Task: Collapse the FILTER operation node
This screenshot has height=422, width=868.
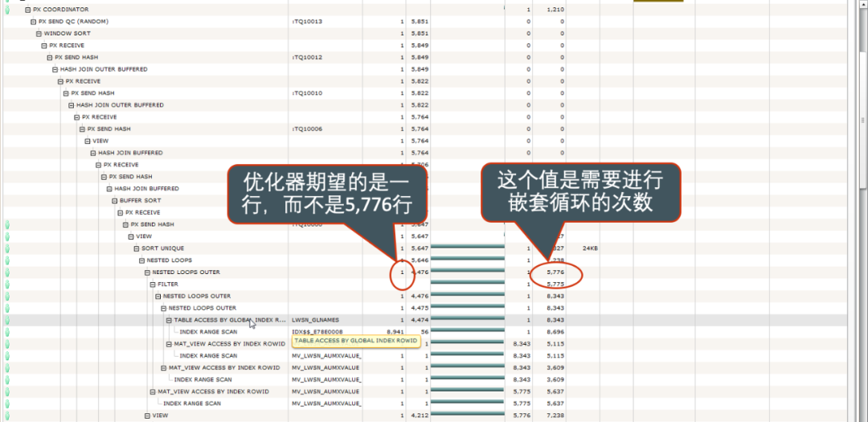Action: 152,285
